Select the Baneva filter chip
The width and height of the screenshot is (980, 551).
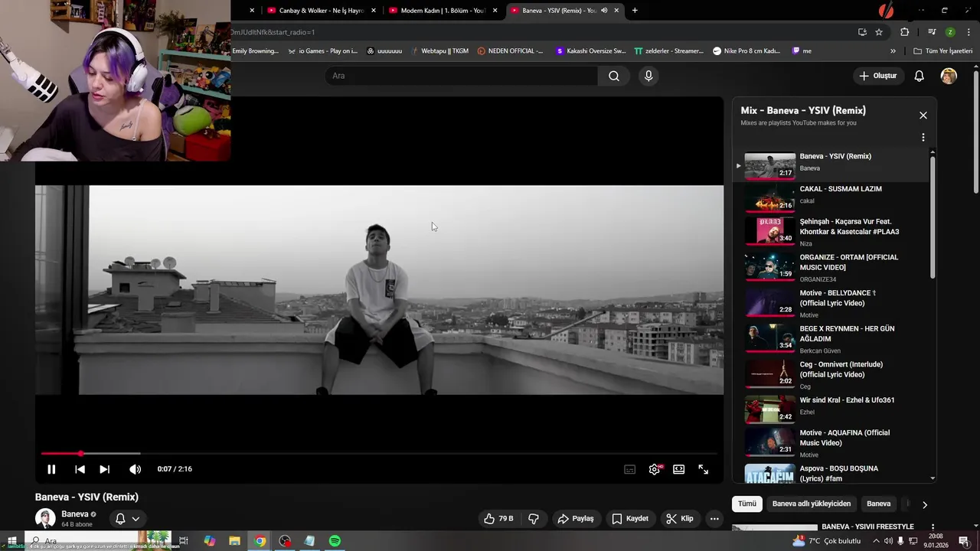point(878,504)
